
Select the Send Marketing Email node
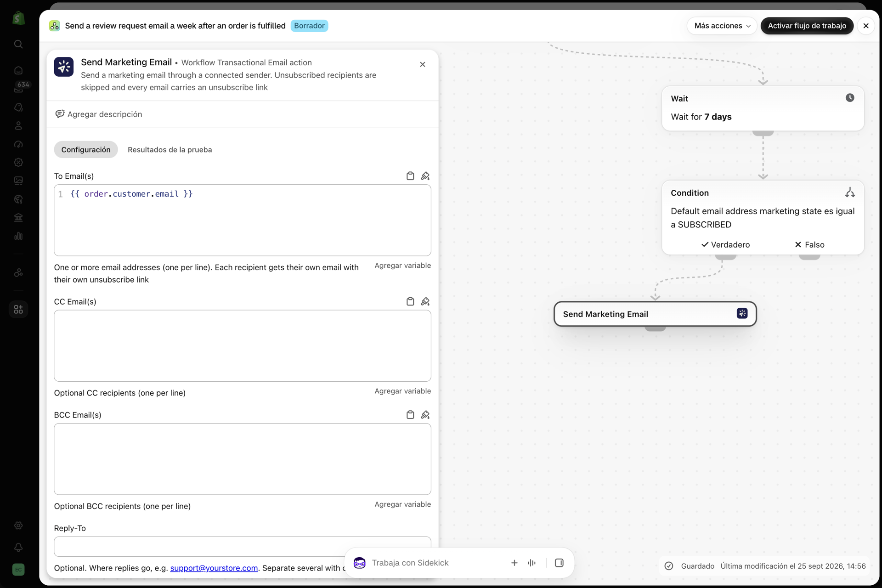[x=655, y=314]
